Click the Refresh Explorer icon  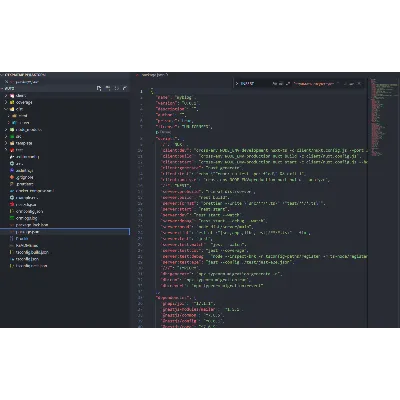(x=116, y=88)
